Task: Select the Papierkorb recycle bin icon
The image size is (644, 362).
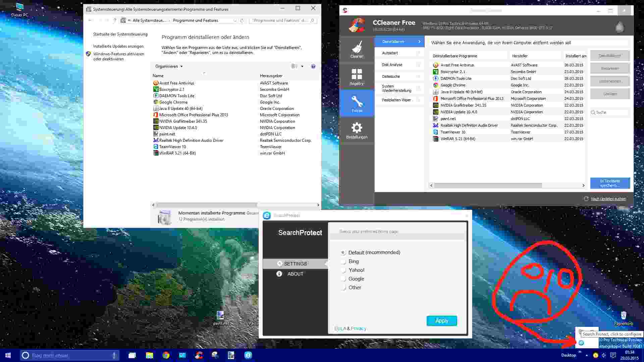Action: click(624, 318)
